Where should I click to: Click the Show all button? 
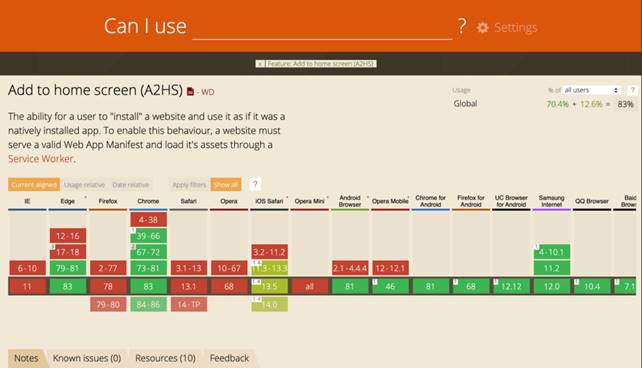coord(226,185)
